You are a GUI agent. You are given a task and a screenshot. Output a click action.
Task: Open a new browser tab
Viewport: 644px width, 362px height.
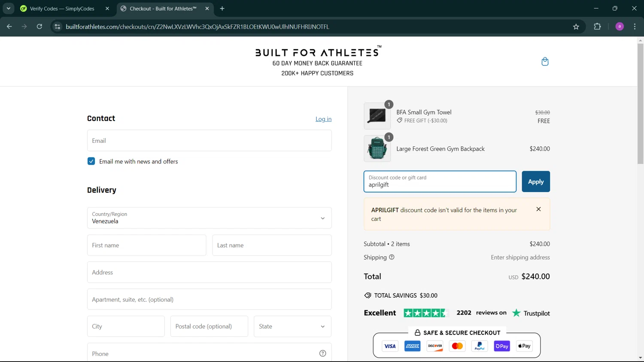222,9
